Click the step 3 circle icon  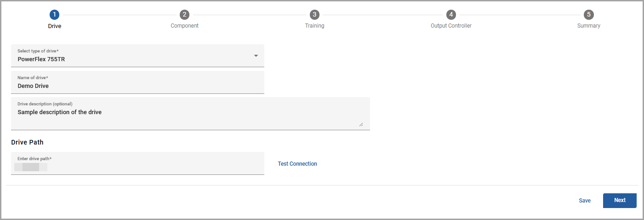[314, 15]
